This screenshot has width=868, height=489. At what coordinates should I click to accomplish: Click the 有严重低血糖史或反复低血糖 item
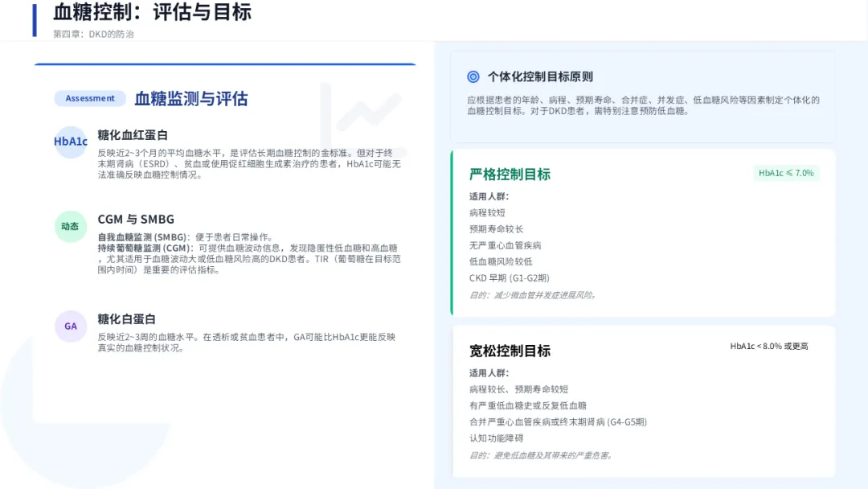tap(527, 405)
